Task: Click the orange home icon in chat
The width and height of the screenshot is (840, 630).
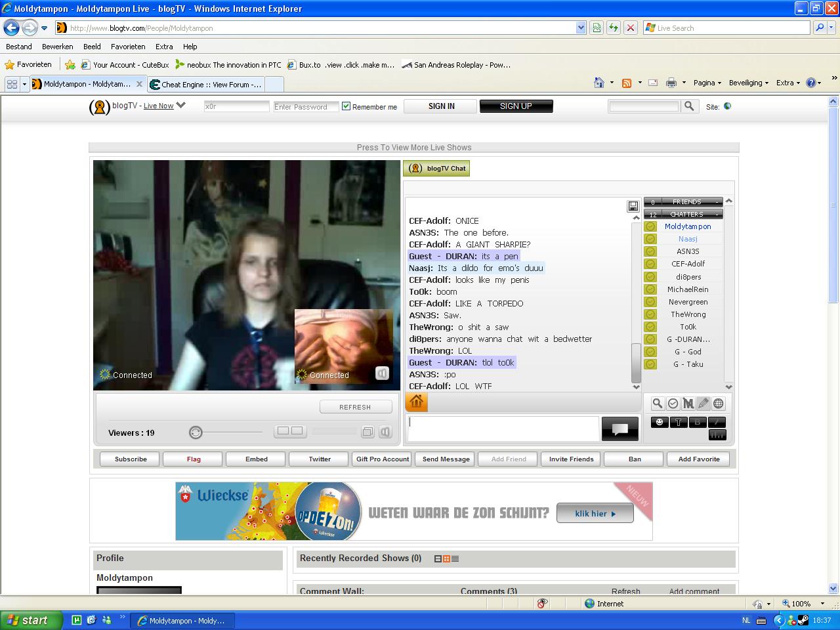Action: click(417, 402)
